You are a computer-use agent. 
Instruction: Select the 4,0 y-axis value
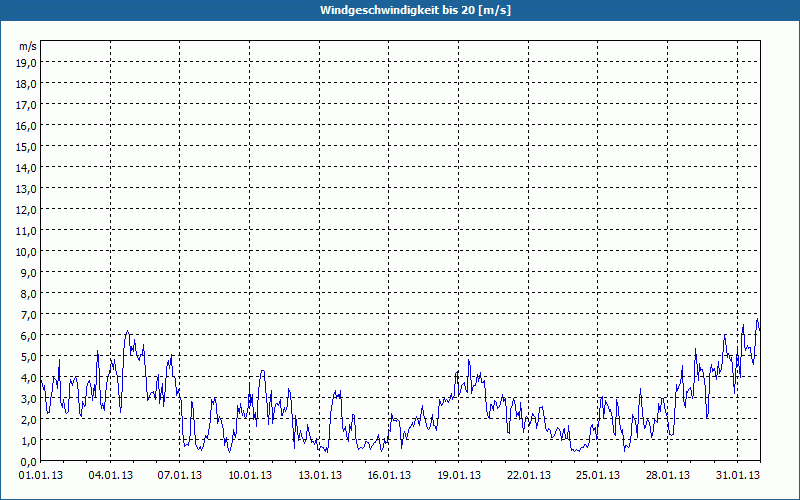30,378
